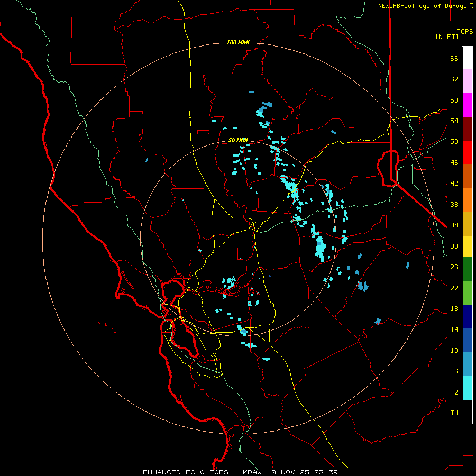Click the white top color swatch in the legend

pos(467,58)
